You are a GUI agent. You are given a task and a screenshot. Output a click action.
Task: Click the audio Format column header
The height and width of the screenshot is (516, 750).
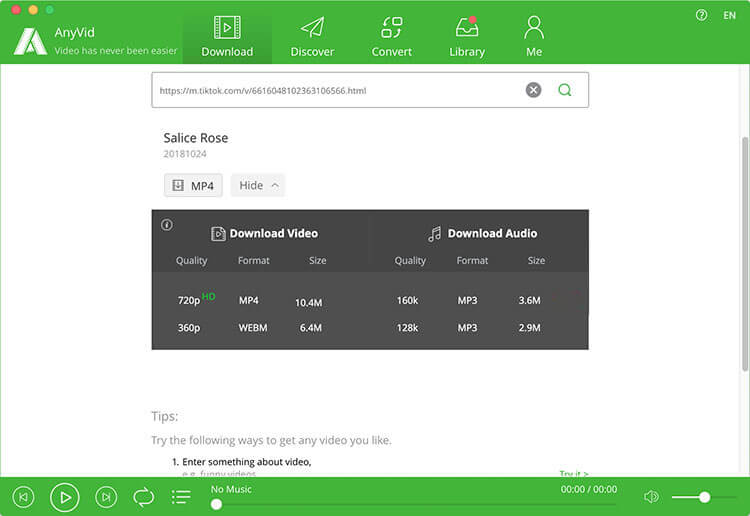pyautogui.click(x=472, y=261)
